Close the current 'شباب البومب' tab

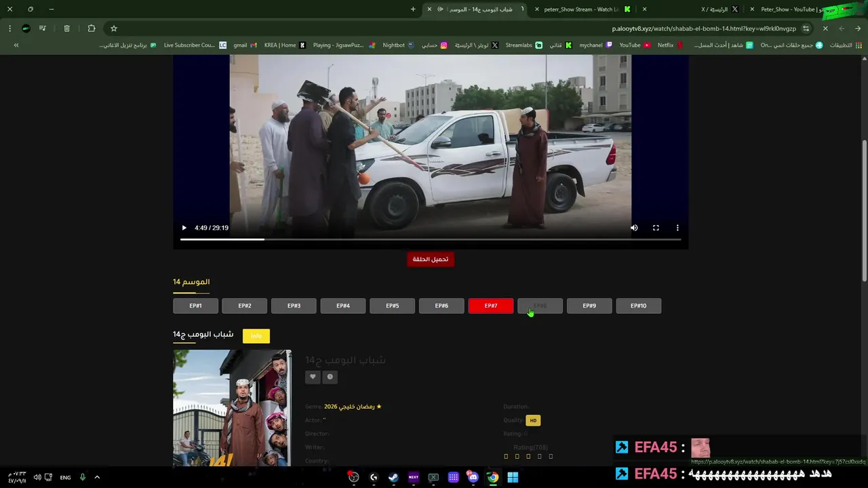click(429, 9)
